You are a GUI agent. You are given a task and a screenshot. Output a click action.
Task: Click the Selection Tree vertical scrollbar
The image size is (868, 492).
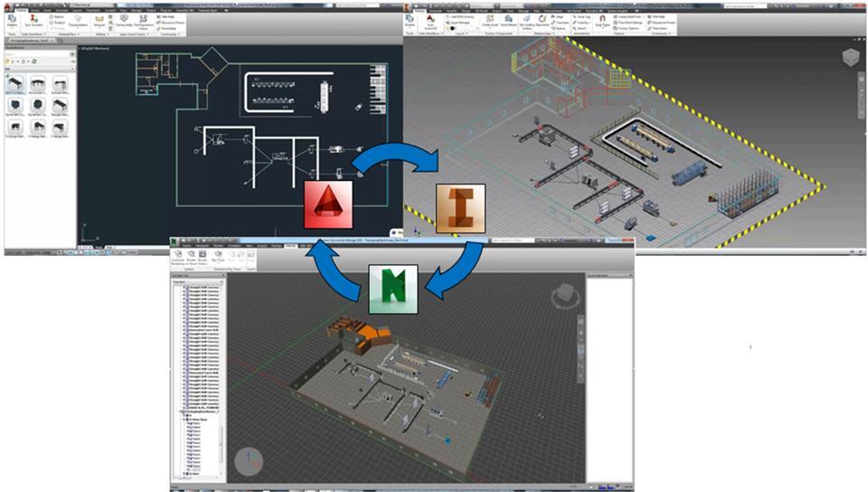221,444
